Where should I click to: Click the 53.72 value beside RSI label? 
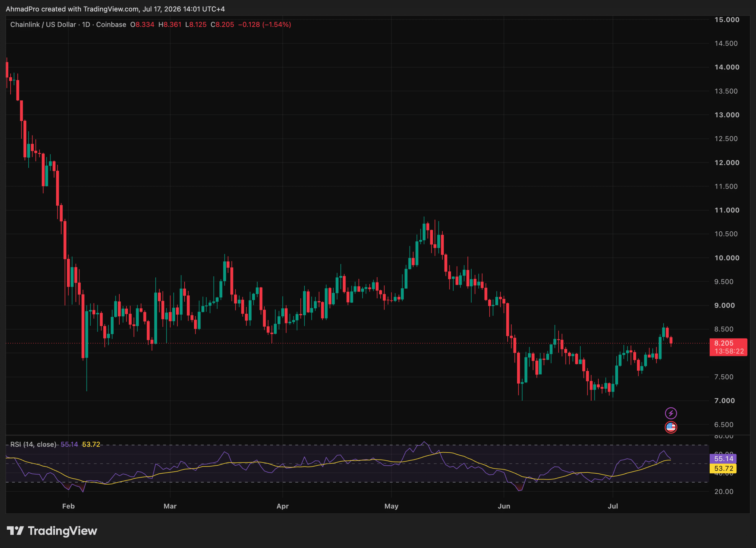point(91,444)
